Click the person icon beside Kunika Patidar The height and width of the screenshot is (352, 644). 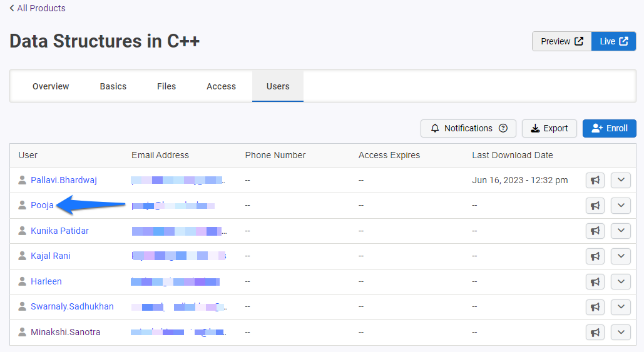click(x=22, y=231)
